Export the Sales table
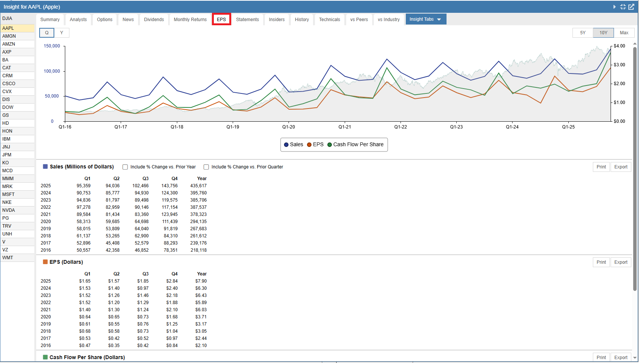Viewport: 640px width, 364px height. click(621, 167)
